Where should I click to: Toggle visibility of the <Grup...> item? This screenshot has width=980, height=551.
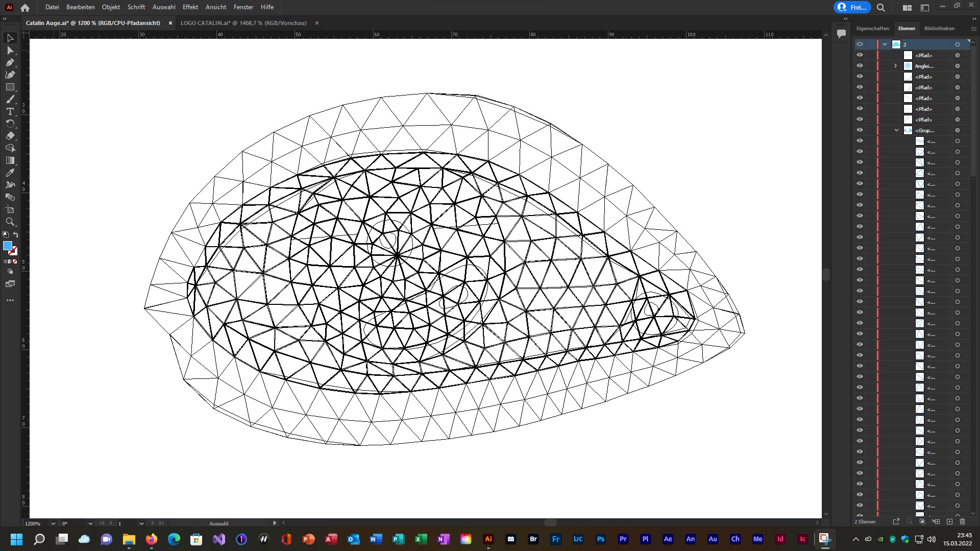tap(860, 130)
